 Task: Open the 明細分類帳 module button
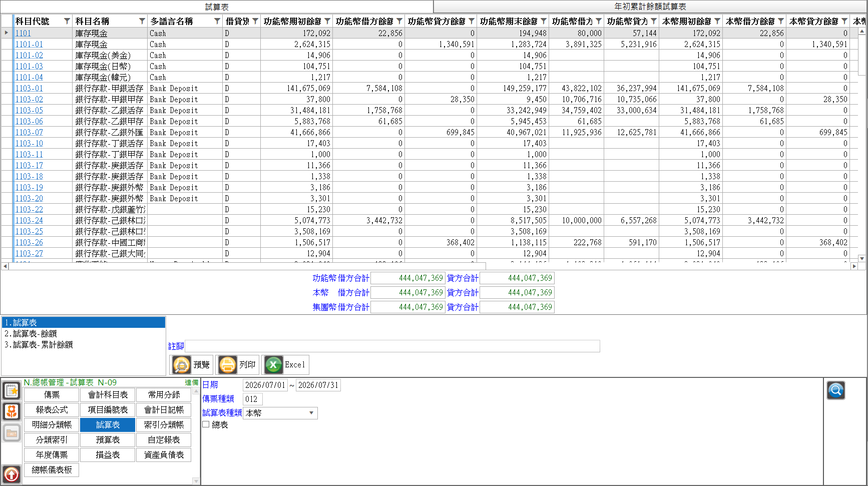click(52, 425)
